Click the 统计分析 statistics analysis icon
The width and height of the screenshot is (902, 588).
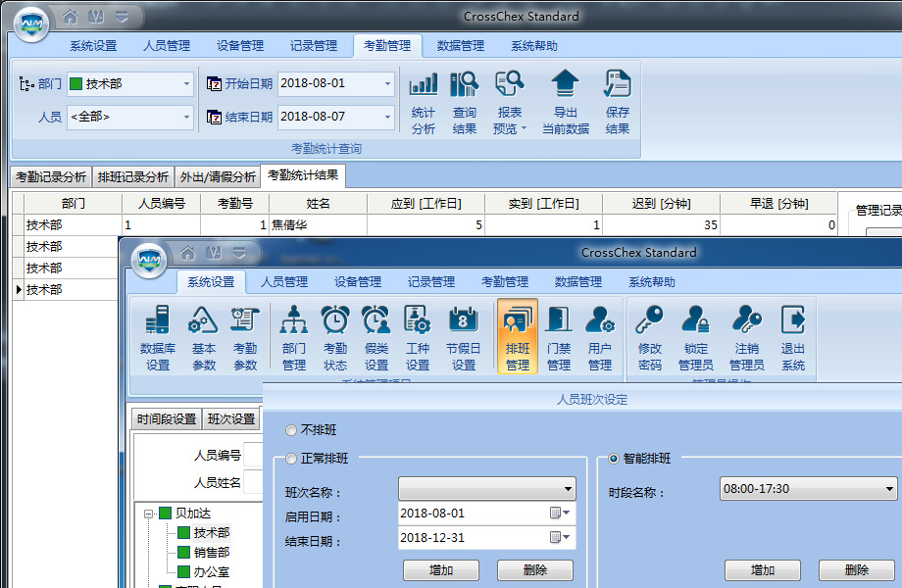click(423, 101)
